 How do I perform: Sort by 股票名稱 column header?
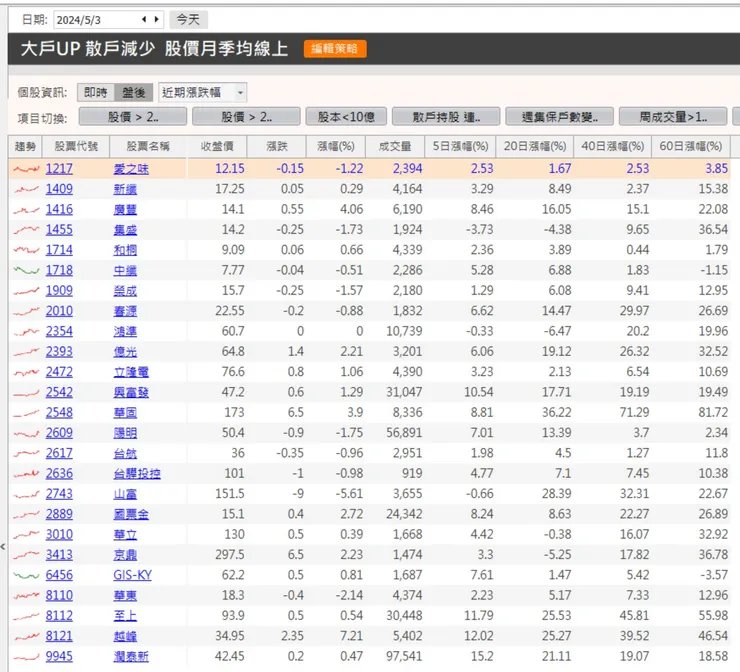(148, 146)
